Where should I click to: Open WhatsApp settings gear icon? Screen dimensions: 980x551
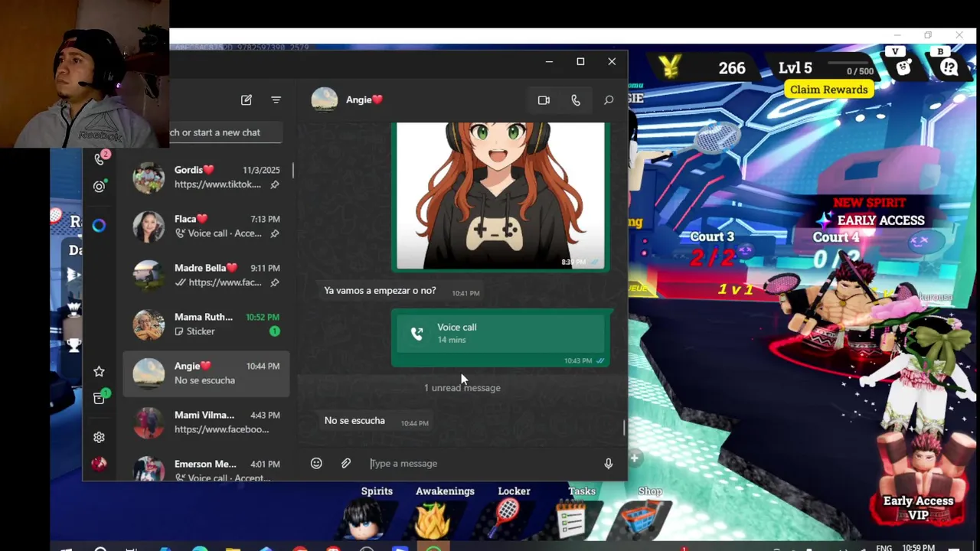(x=99, y=437)
